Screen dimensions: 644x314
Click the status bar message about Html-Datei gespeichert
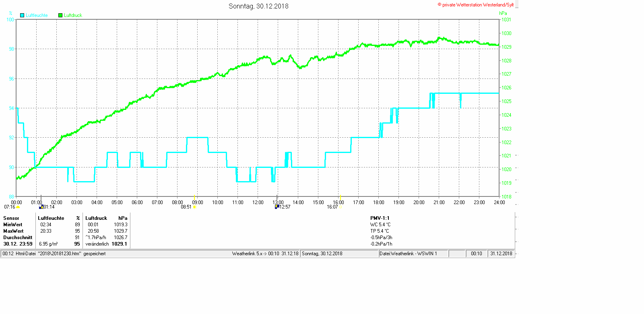click(54, 254)
